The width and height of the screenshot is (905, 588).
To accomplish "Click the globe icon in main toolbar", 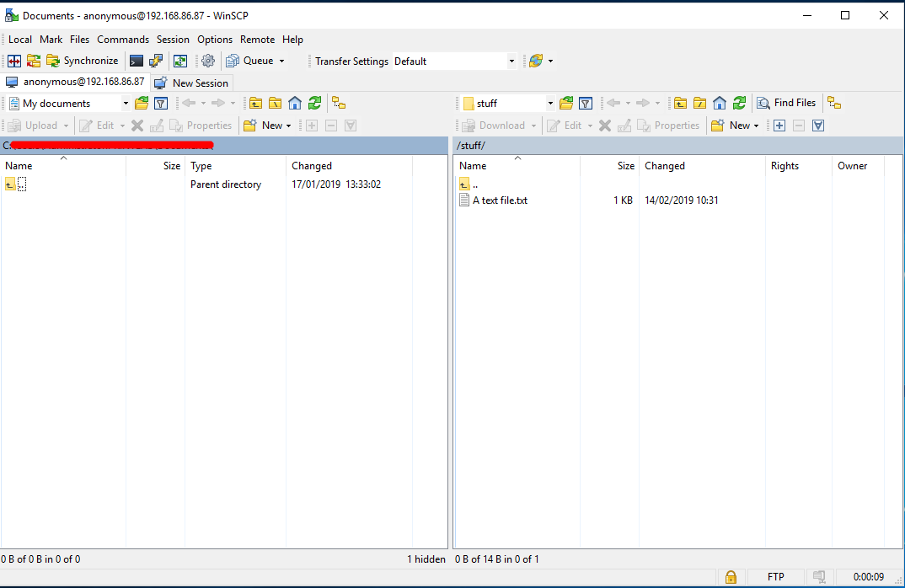I will (x=536, y=61).
